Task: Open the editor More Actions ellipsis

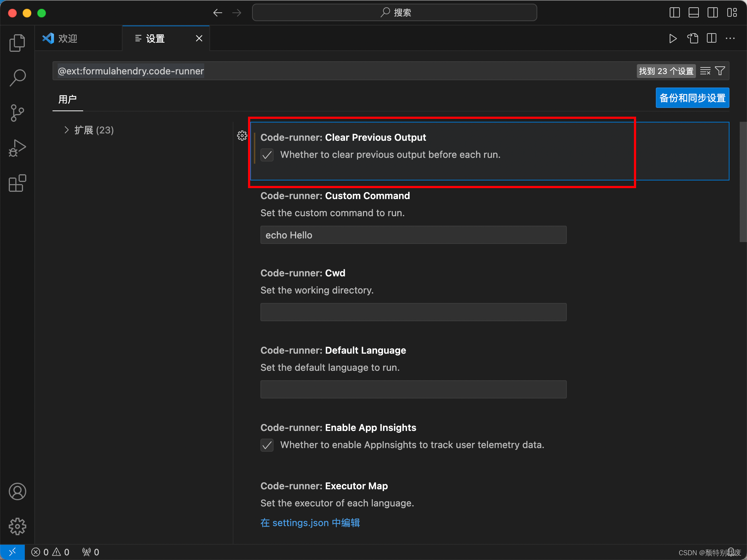Action: (x=730, y=38)
